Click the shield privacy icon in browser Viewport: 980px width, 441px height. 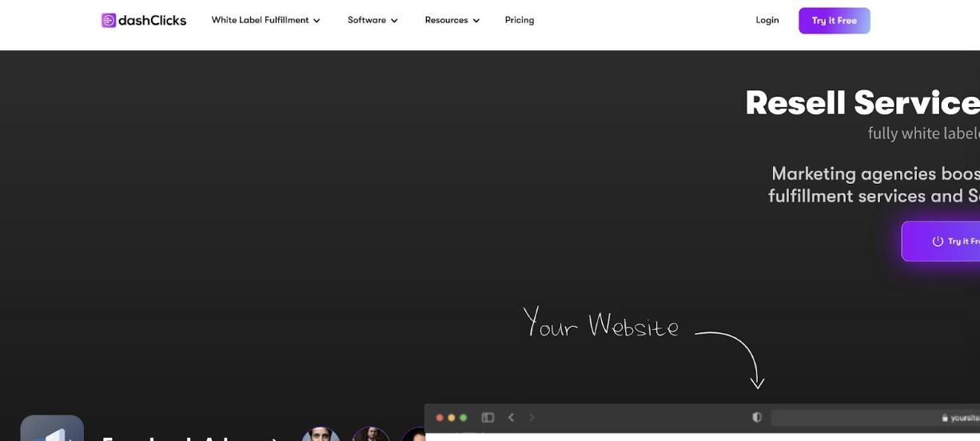click(757, 418)
